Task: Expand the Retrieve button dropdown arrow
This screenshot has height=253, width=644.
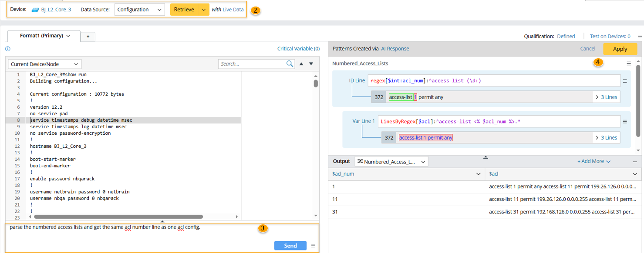Action: (204, 10)
